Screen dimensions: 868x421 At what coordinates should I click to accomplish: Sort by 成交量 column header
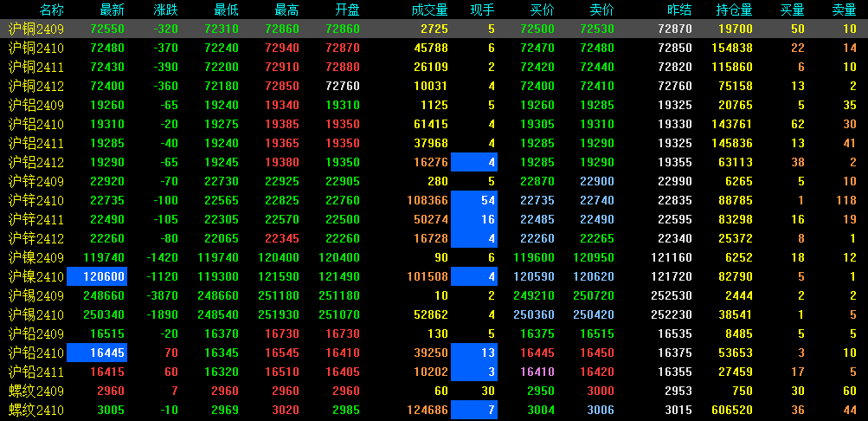point(430,10)
